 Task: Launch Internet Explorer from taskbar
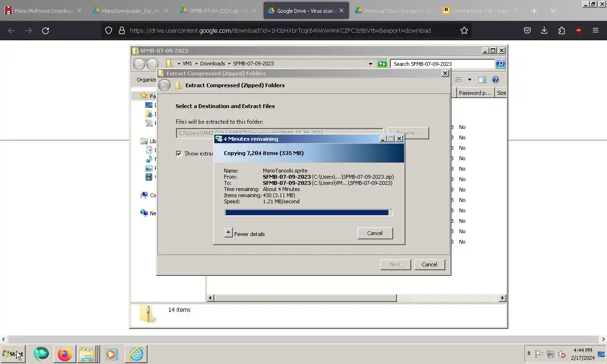(136, 354)
